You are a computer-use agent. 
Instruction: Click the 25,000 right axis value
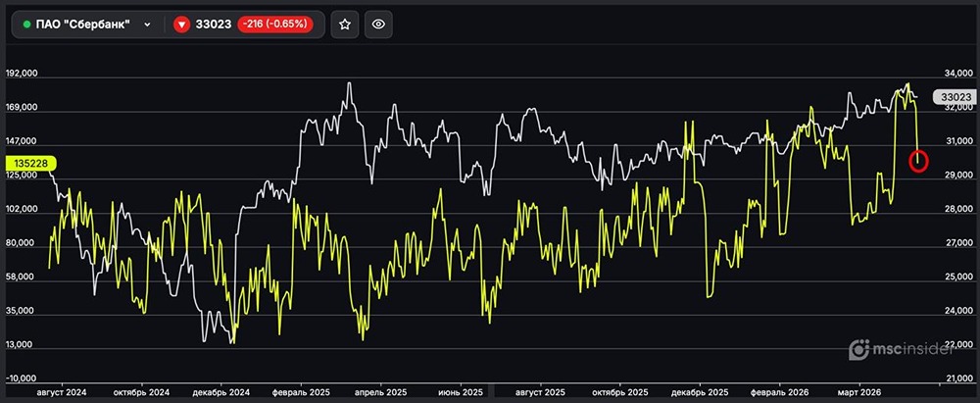(956, 277)
